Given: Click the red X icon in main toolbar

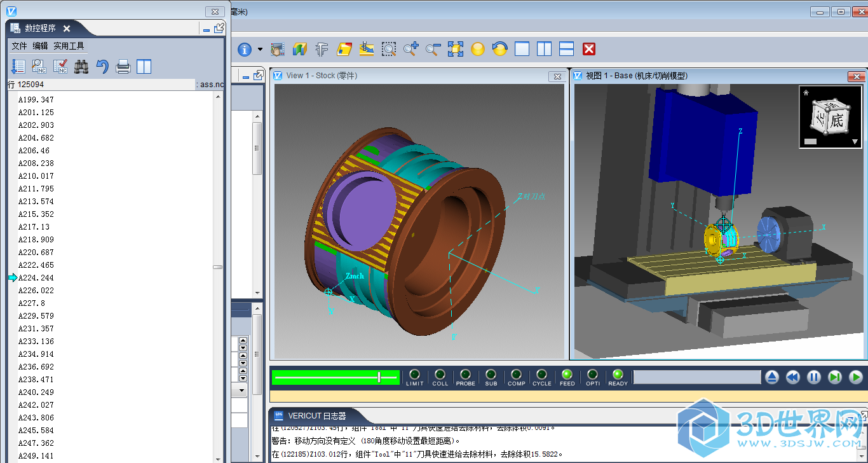Looking at the screenshot, I should click(589, 49).
